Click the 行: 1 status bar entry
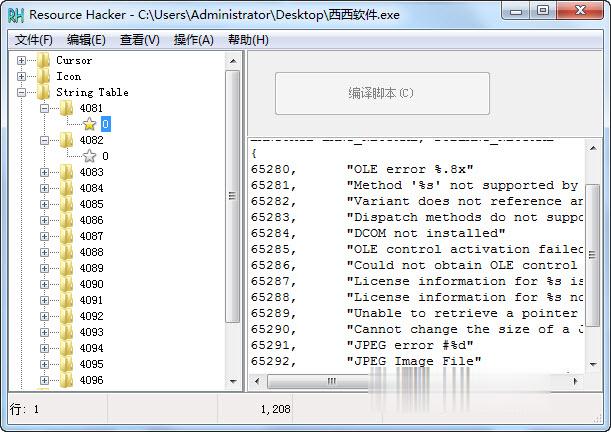 coord(25,409)
